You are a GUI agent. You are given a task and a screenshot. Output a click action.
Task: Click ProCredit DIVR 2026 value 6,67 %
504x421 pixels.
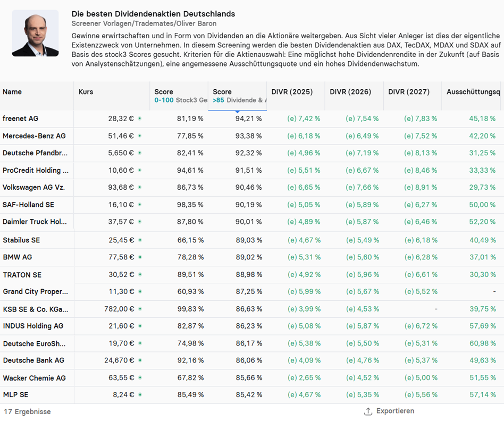[362, 170]
